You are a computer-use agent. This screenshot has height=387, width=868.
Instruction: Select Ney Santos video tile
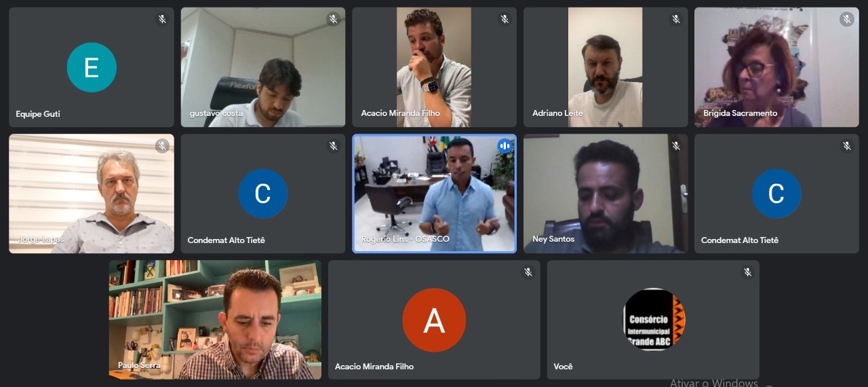pyautogui.click(x=606, y=193)
